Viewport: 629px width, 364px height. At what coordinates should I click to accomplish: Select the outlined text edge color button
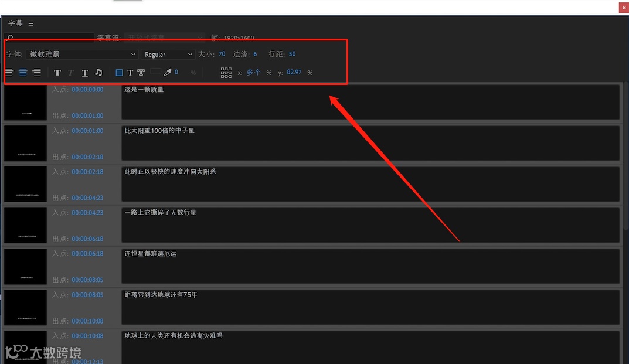pyautogui.click(x=141, y=73)
